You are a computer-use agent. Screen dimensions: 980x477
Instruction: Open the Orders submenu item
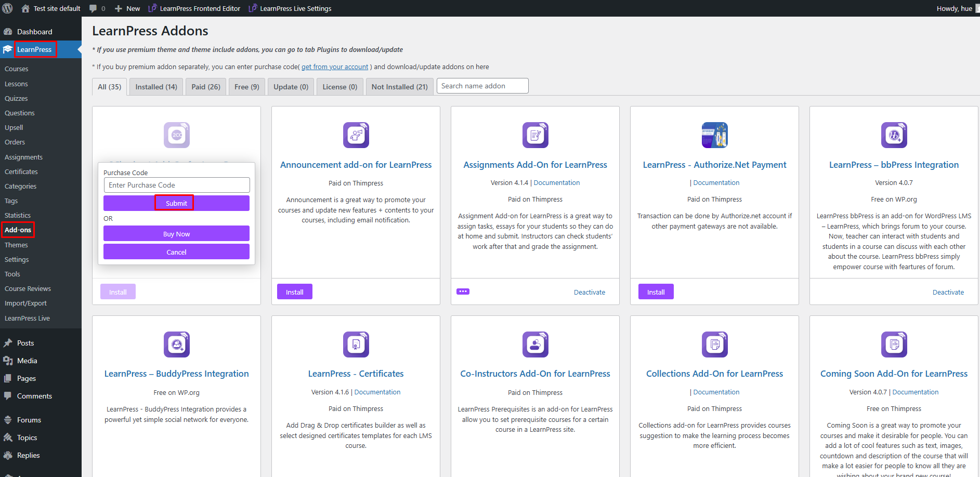click(15, 142)
